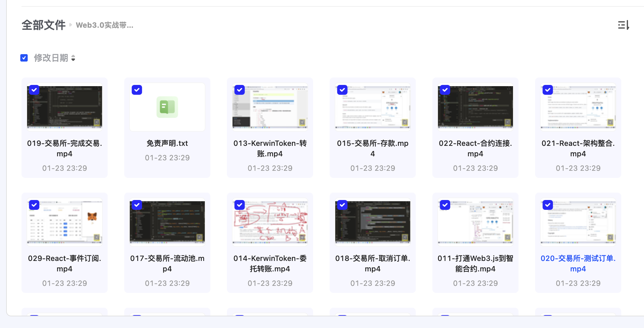Viewport: 644px width, 328px height.
Task: Open the 014-KerwinToken-委托转账.mp4 thumbnail
Action: click(x=270, y=222)
